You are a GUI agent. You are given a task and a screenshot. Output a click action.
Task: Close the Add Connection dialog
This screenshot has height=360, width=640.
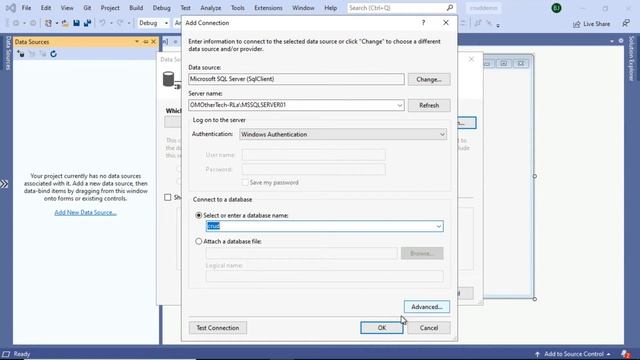tap(446, 23)
